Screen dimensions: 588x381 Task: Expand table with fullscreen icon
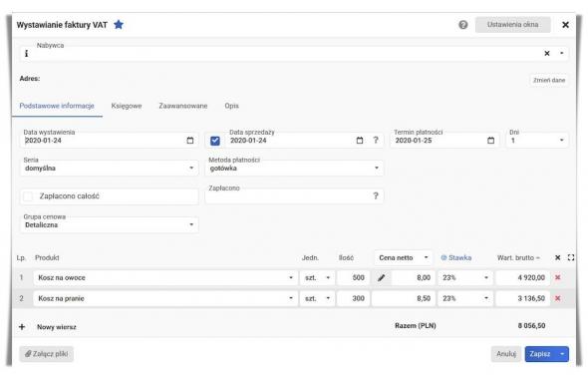coord(571,257)
